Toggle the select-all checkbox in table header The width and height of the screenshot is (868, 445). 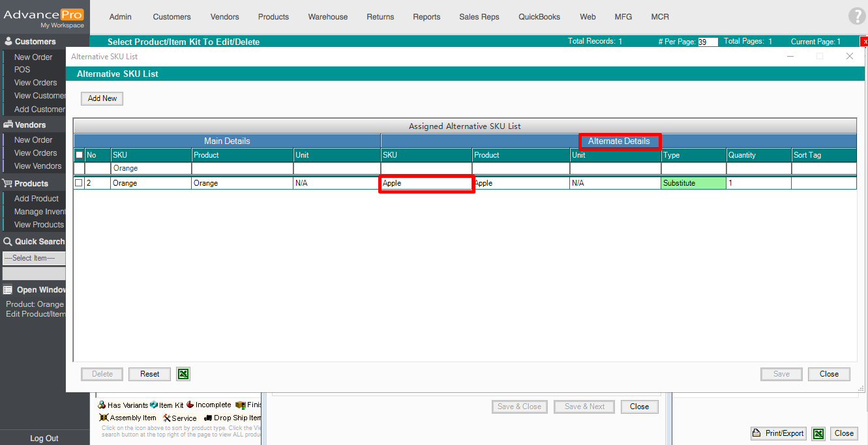pyautogui.click(x=79, y=155)
